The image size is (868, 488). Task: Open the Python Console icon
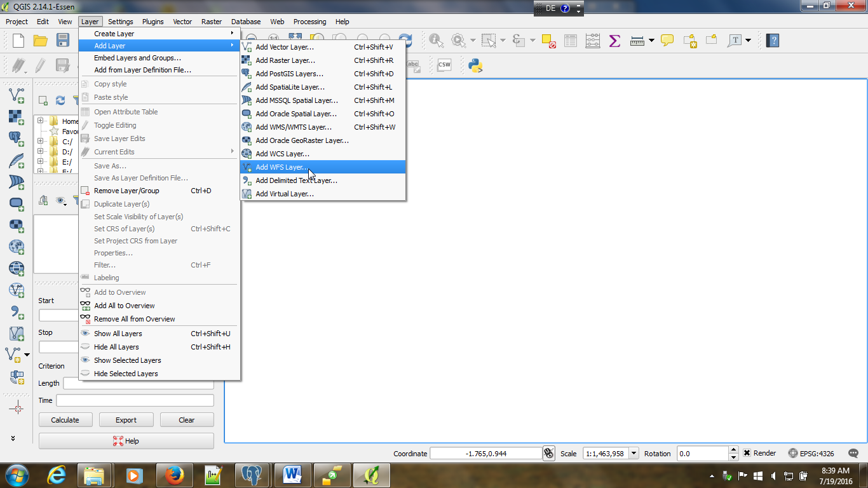coord(475,65)
